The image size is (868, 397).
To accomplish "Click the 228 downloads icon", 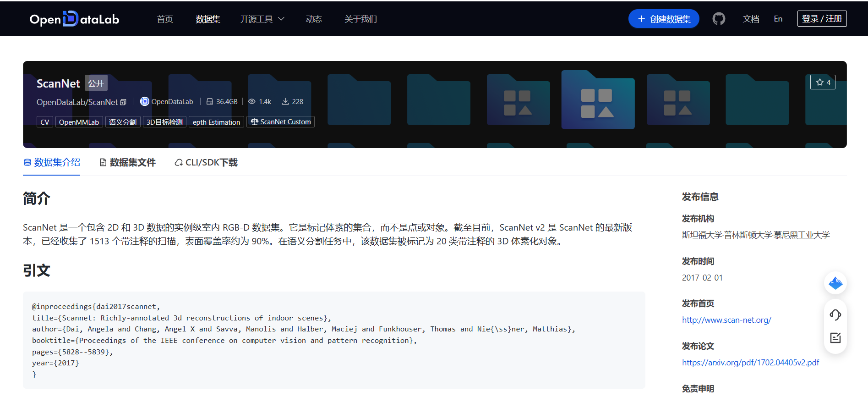I will [285, 101].
